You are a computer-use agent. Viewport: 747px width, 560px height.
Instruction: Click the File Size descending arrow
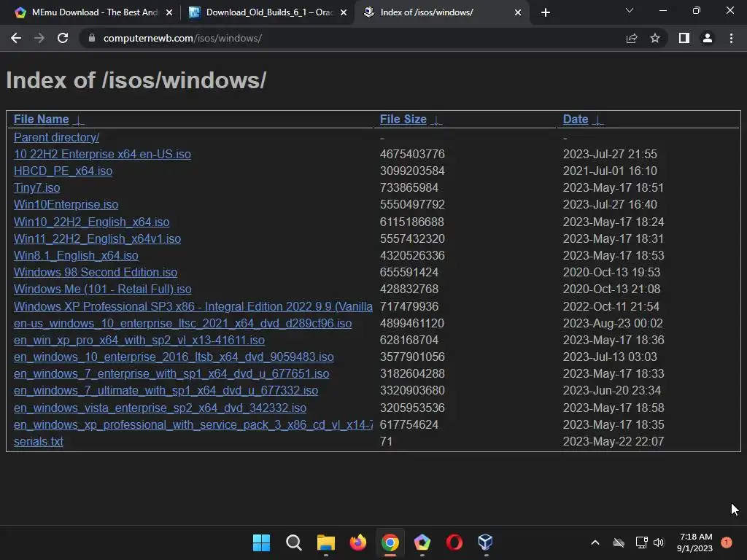[x=436, y=120]
